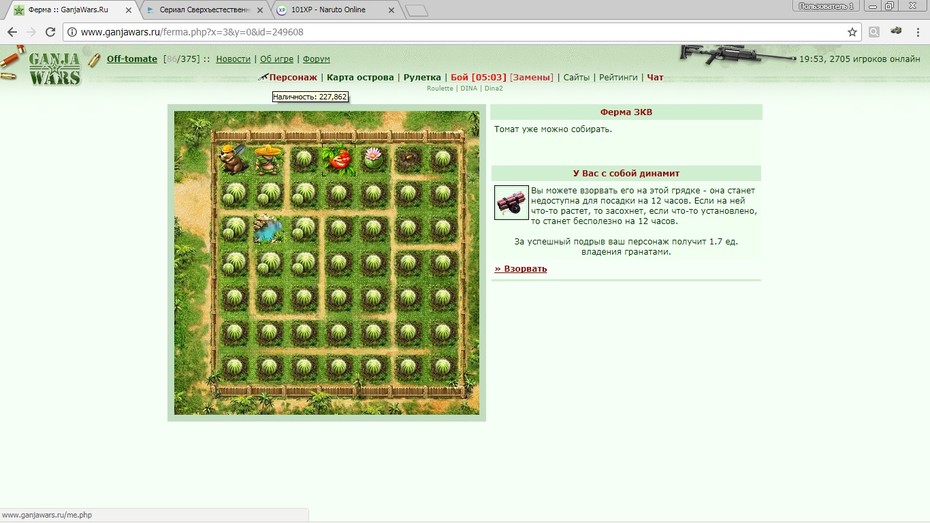Click the Dina2 sublink
The height and width of the screenshot is (523, 930).
click(x=493, y=88)
